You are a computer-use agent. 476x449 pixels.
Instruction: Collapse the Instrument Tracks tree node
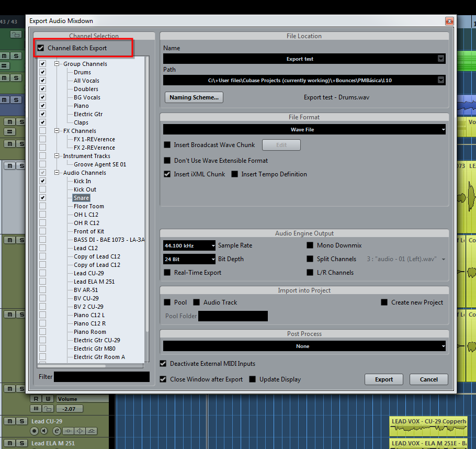coord(56,156)
